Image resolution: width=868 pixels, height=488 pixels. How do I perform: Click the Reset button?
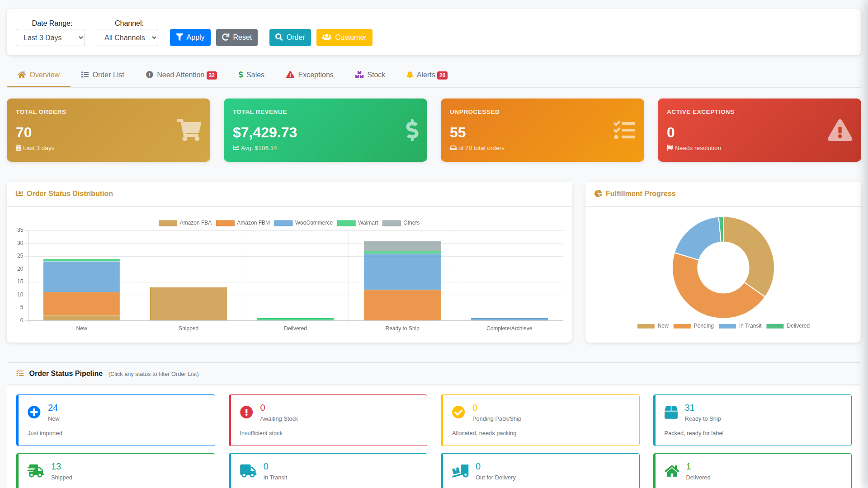tap(236, 38)
